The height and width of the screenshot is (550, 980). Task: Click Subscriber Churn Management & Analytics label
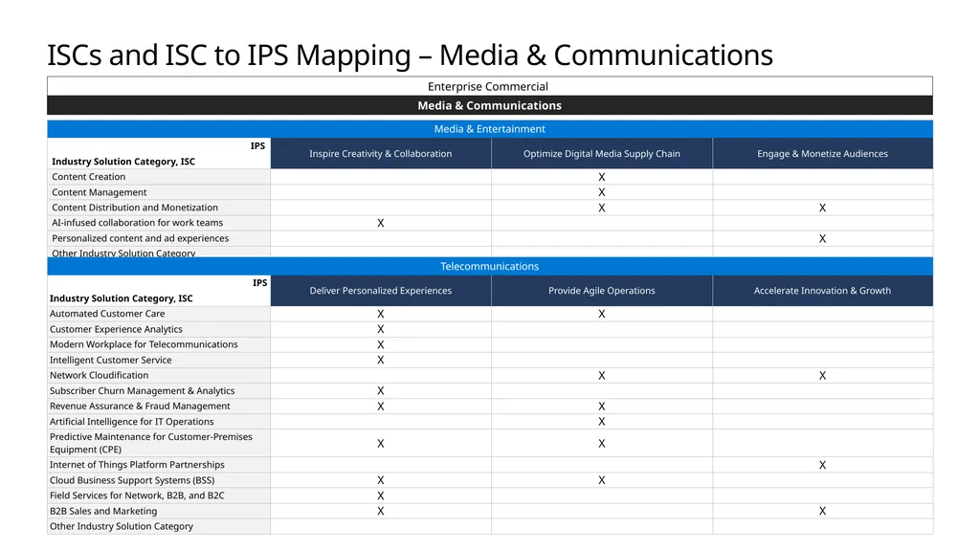(x=143, y=390)
